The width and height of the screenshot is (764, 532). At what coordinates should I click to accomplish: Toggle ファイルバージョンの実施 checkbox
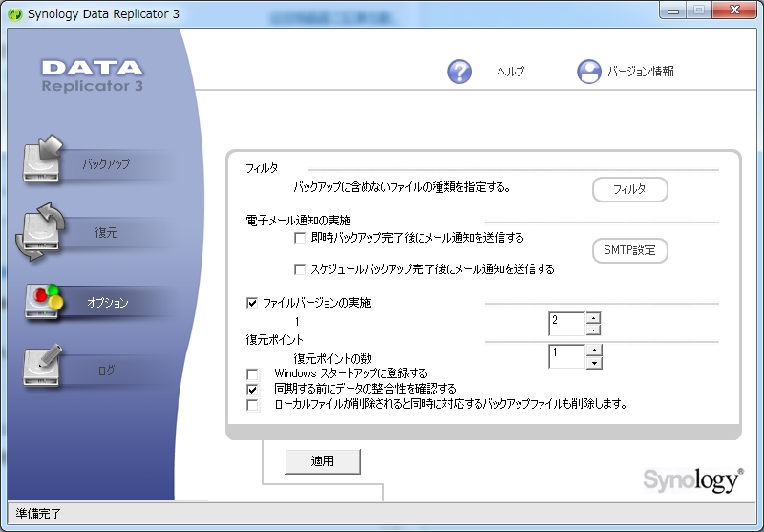(x=252, y=303)
